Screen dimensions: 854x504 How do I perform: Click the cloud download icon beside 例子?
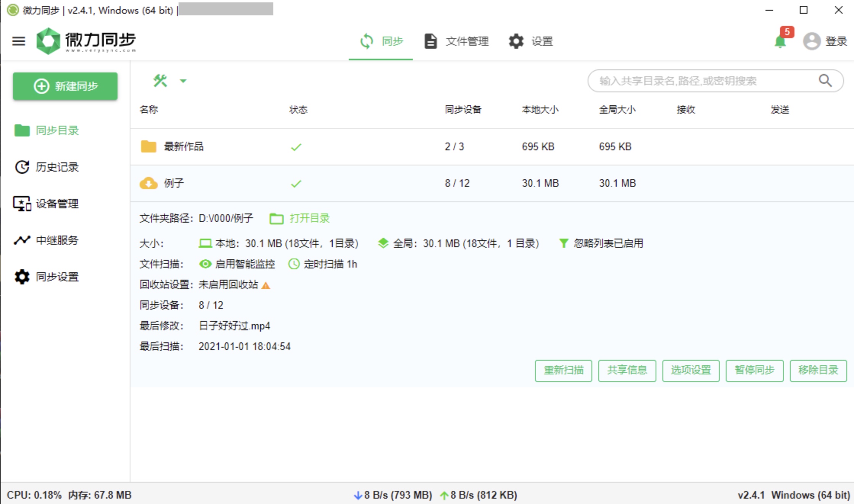(148, 183)
